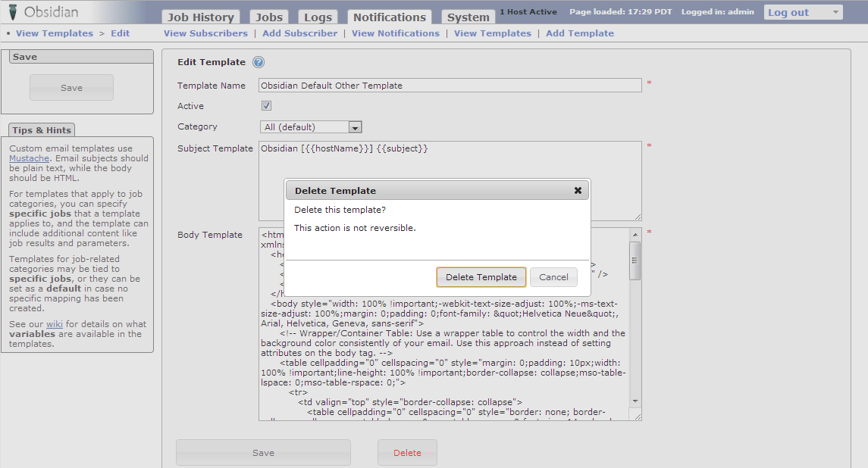This screenshot has height=468, width=868.
Task: Switch to the Job History tab
Action: pyautogui.click(x=200, y=17)
